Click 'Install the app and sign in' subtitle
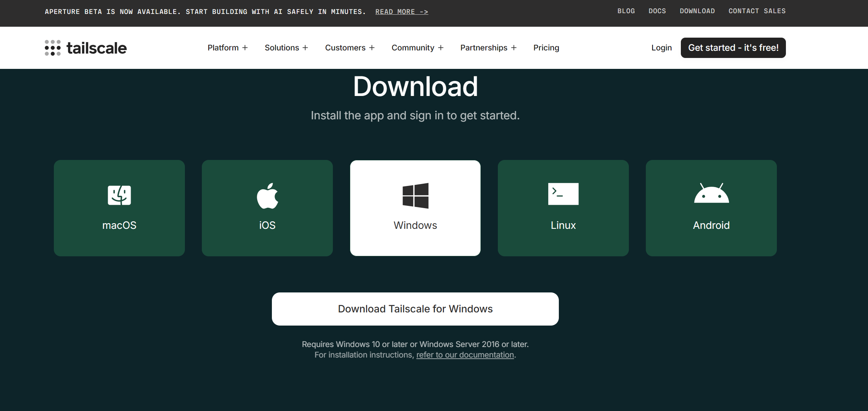Image resolution: width=868 pixels, height=411 pixels. 415,116
